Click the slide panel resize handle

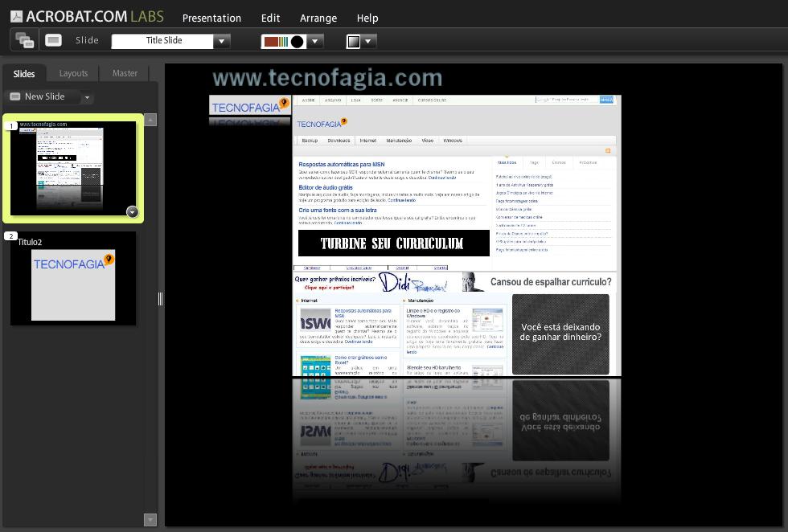160,299
